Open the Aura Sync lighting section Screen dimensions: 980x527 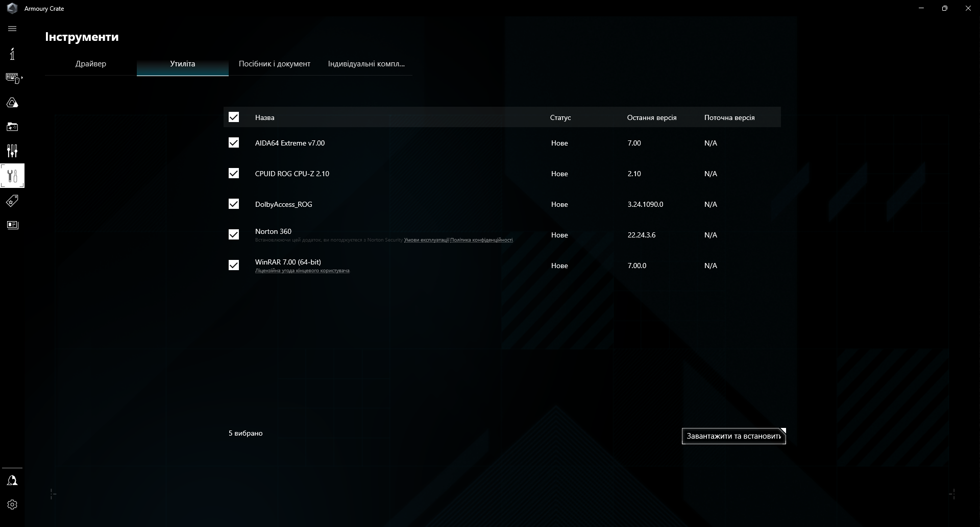click(x=12, y=103)
